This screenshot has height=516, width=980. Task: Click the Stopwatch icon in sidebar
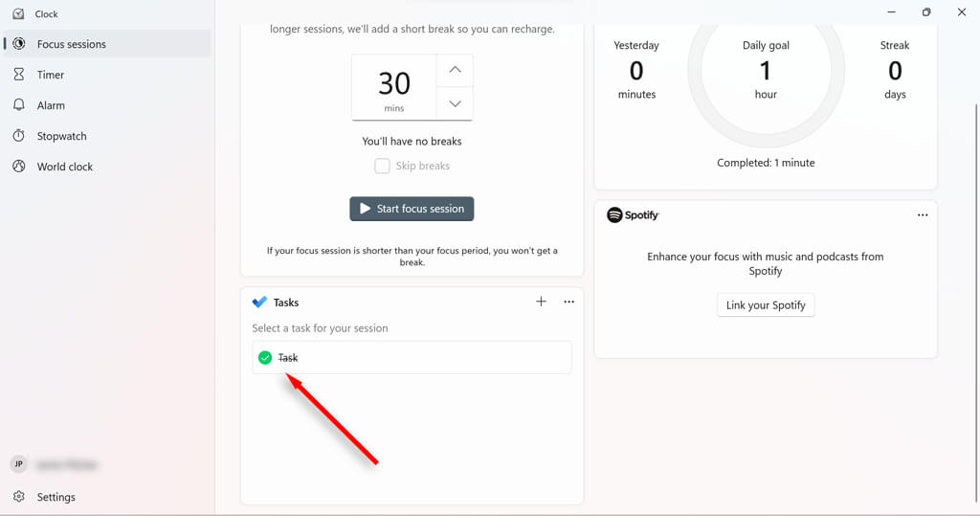19,136
